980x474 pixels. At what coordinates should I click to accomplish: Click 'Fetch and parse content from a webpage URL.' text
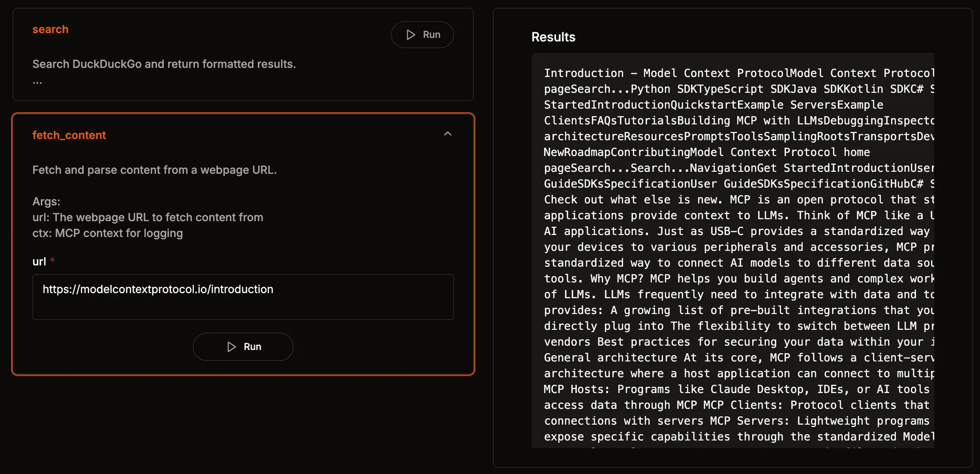[x=155, y=170]
